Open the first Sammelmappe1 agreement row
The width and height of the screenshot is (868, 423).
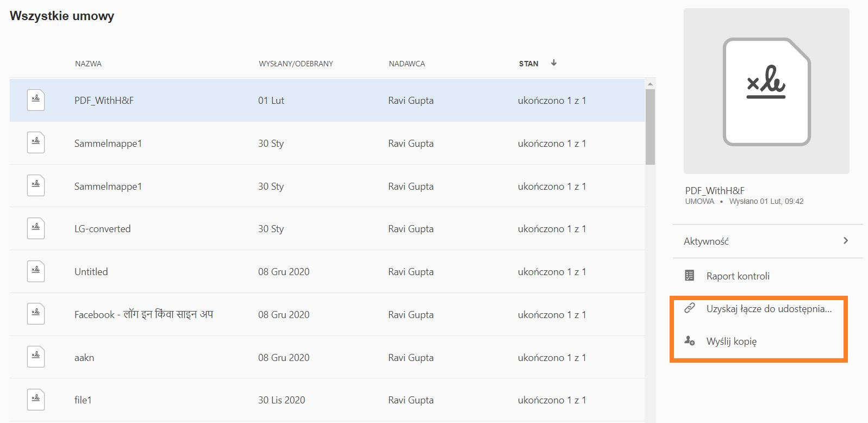pos(108,144)
